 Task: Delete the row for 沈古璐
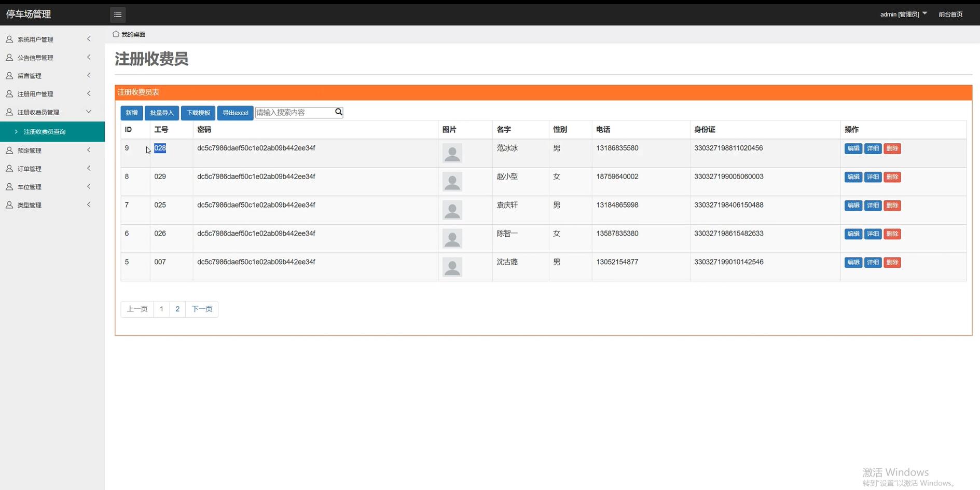(x=892, y=263)
